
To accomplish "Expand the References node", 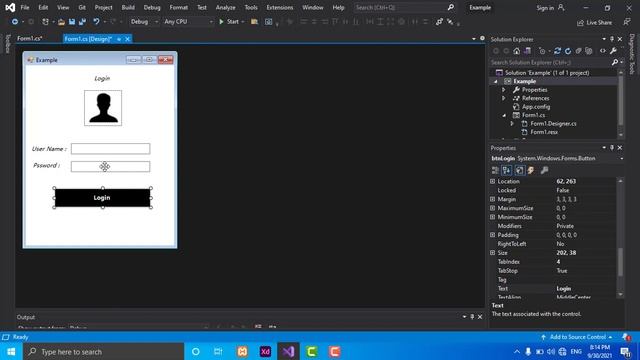I will (x=504, y=98).
